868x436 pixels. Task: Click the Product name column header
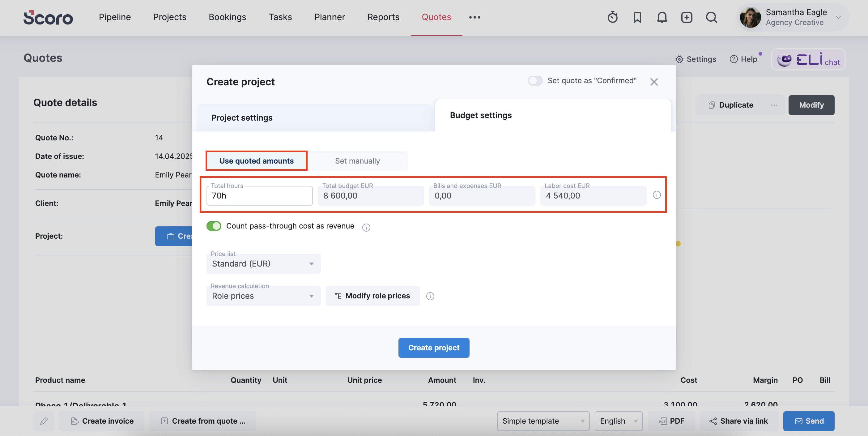[60, 380]
